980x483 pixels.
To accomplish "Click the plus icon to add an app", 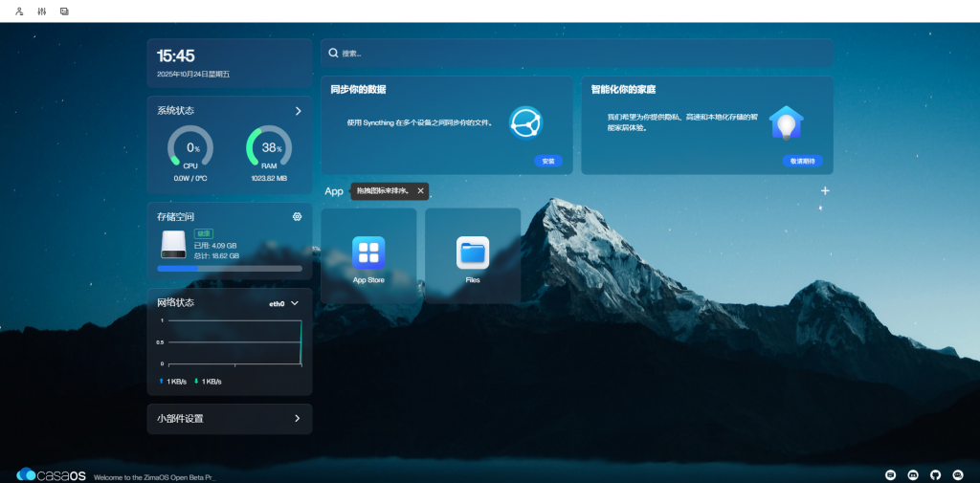I will (x=825, y=191).
